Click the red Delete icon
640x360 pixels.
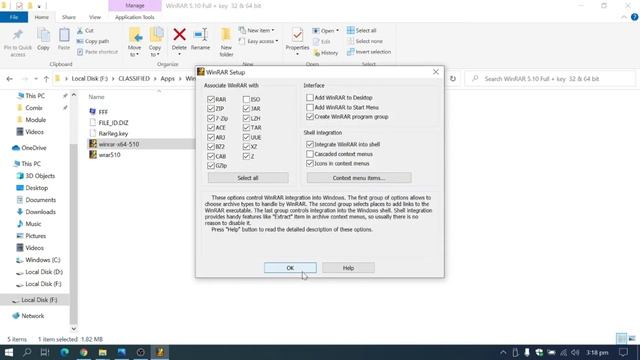[179, 35]
